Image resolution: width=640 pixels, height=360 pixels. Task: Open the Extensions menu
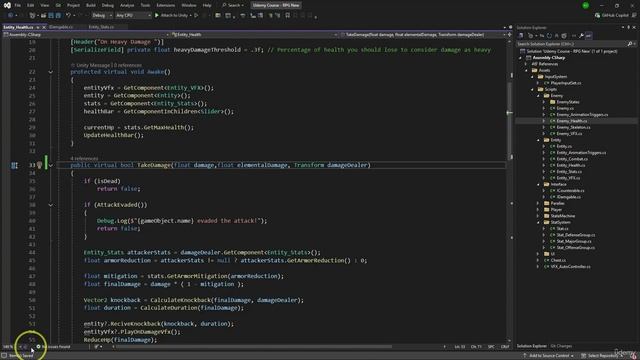pos(166,5)
